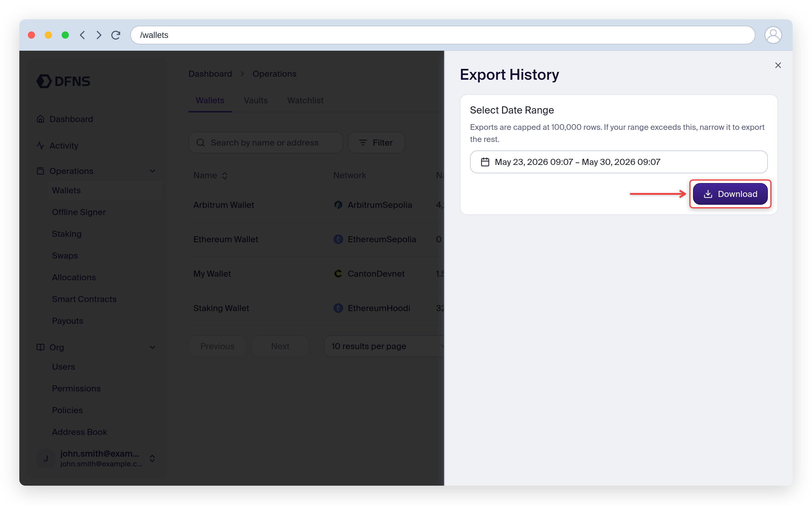This screenshot has width=812, height=505.
Task: Go to Staking in sidebar
Action: pyautogui.click(x=66, y=234)
